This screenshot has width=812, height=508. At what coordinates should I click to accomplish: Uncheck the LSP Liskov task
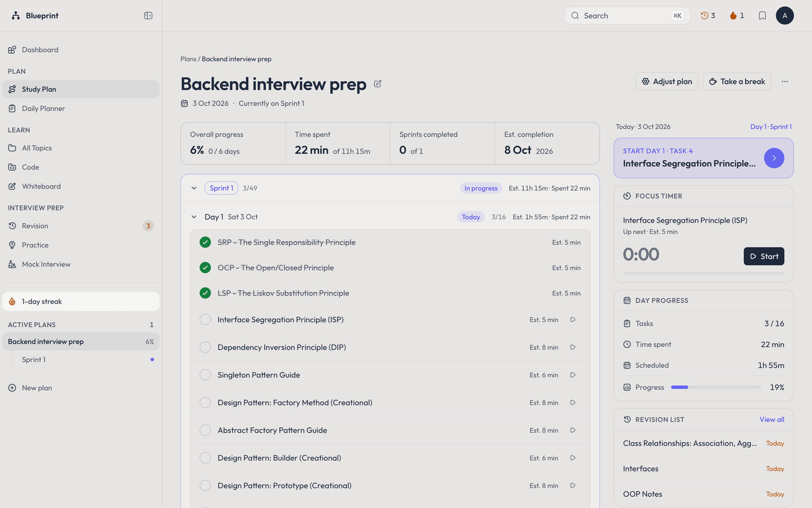(205, 293)
